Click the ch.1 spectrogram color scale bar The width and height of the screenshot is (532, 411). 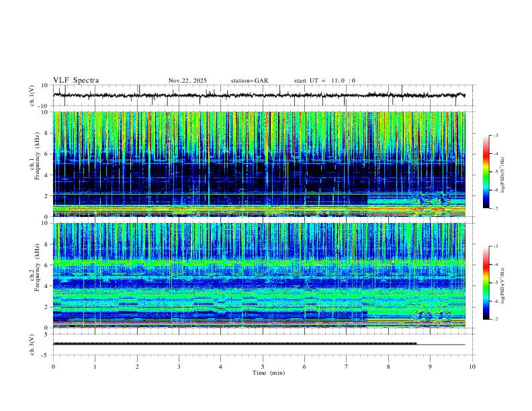click(486, 172)
